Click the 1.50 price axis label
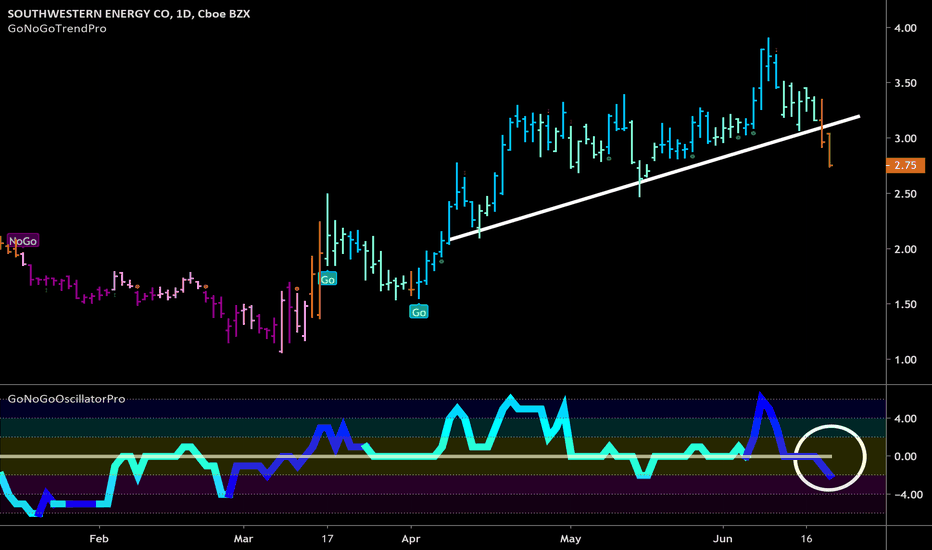The width and height of the screenshot is (932, 550). tap(905, 304)
